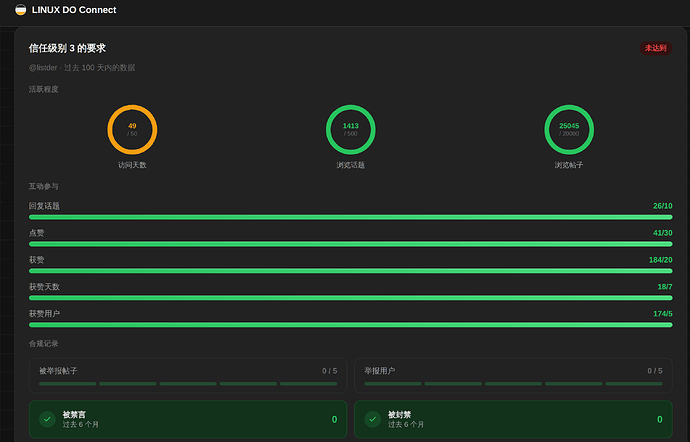690x442 pixels.
Task: Click the 0 count in 被禁言 card
Action: (x=334, y=420)
